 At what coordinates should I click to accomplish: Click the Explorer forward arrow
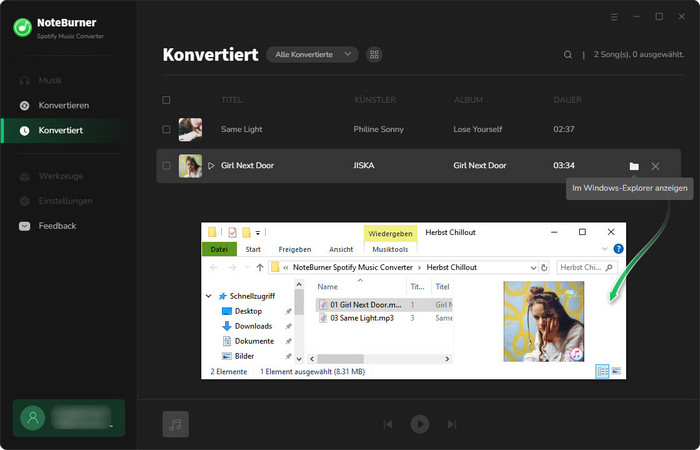point(232,267)
